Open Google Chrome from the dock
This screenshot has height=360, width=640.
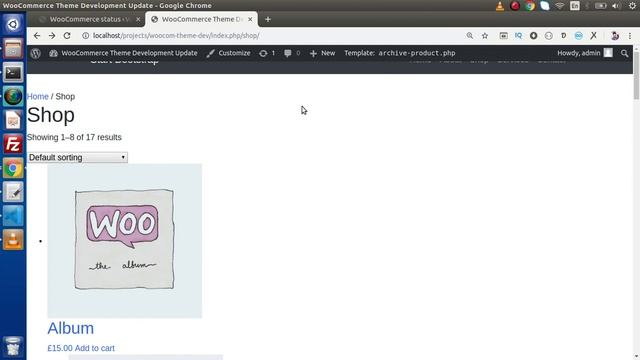(13, 168)
